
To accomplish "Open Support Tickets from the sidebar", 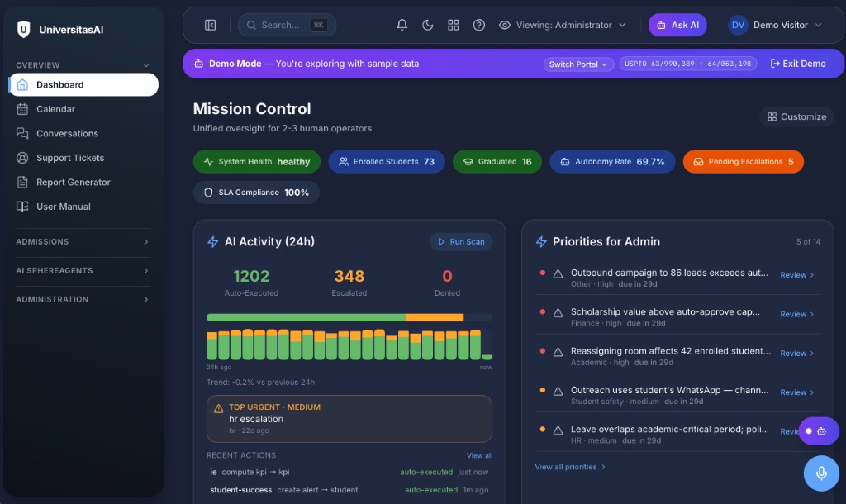I will [x=83, y=158].
